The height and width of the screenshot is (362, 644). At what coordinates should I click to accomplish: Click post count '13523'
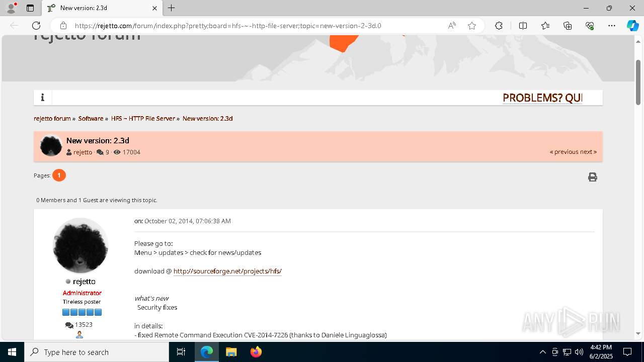(x=84, y=325)
